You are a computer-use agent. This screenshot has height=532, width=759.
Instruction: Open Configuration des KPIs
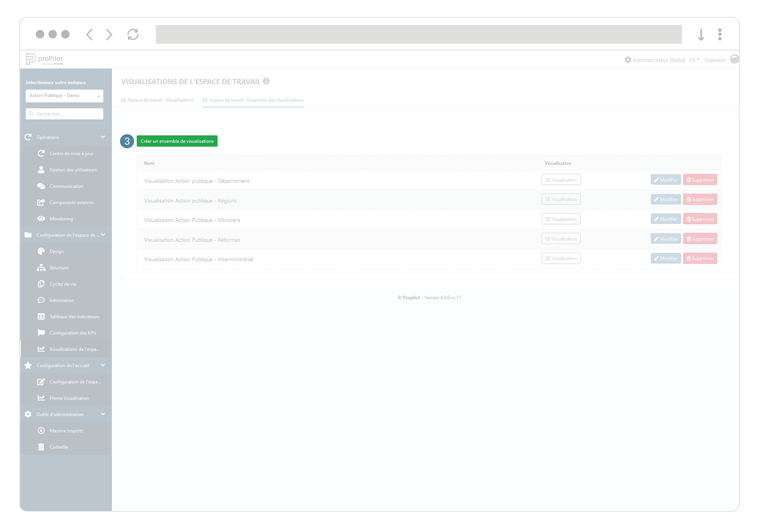(73, 332)
